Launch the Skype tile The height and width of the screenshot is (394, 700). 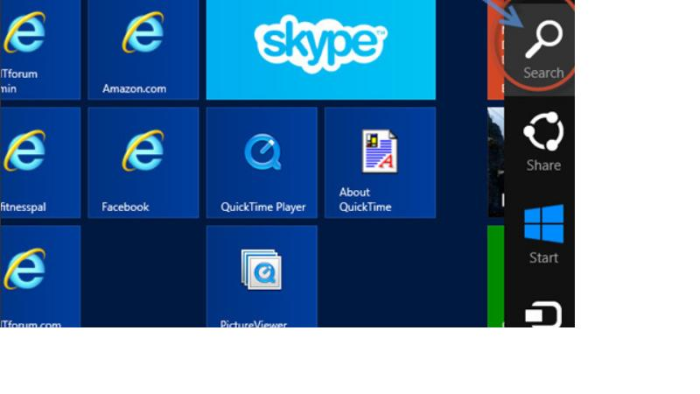click(x=321, y=50)
